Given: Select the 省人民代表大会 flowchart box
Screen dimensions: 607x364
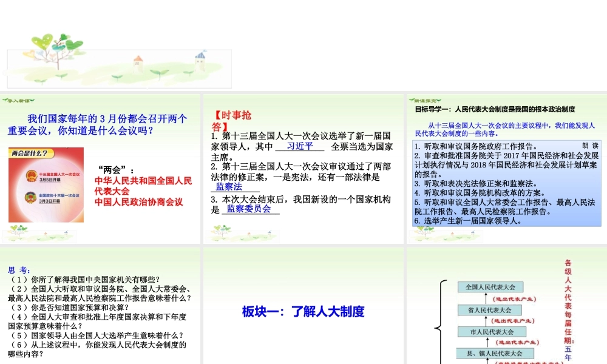Looking at the screenshot, I should click(490, 309).
